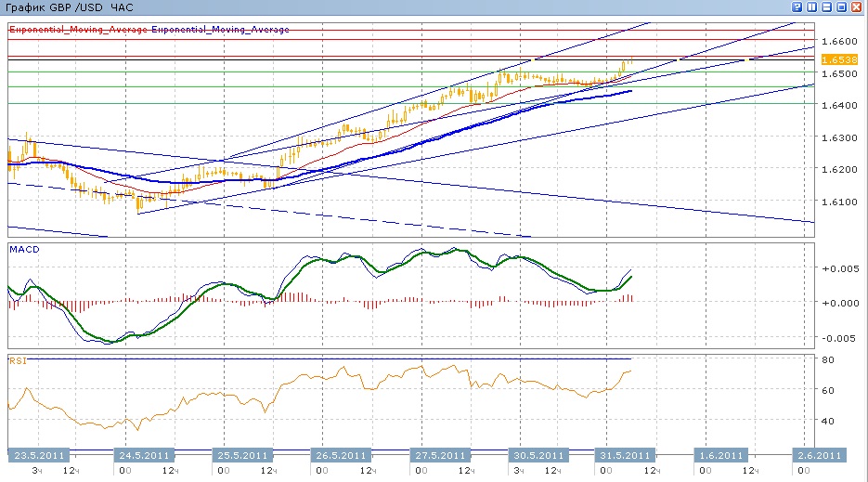Click the 1.6100 price axis label
The height and width of the screenshot is (482, 868).
tap(839, 202)
